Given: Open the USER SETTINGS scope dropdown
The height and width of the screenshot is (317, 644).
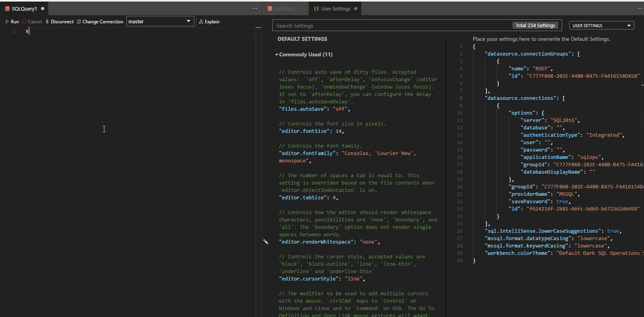Looking at the screenshot, I should (x=601, y=26).
